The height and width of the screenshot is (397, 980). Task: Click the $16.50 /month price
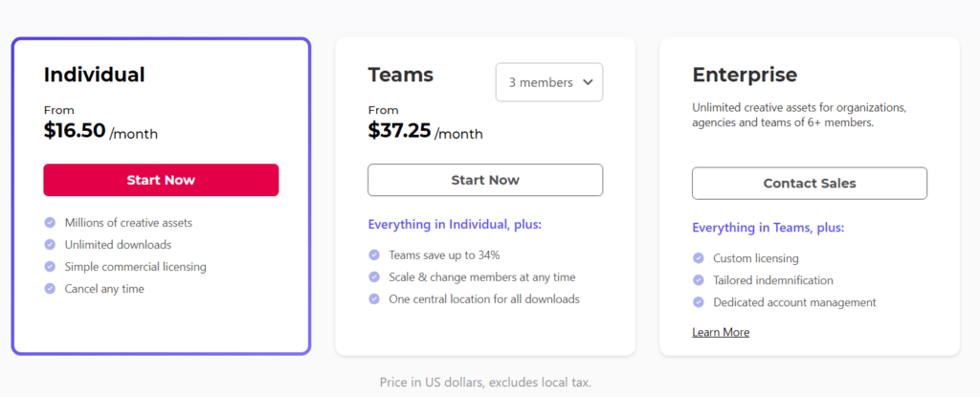pyautogui.click(x=100, y=132)
